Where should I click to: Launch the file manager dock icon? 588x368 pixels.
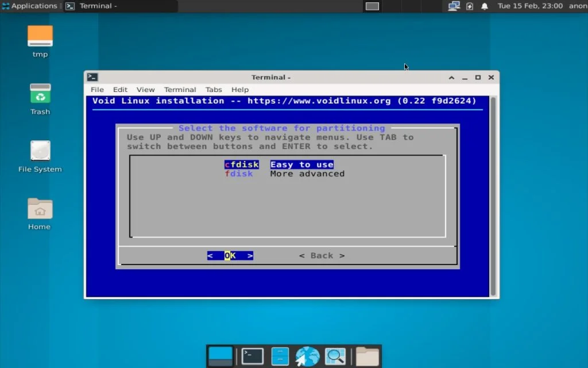point(280,356)
